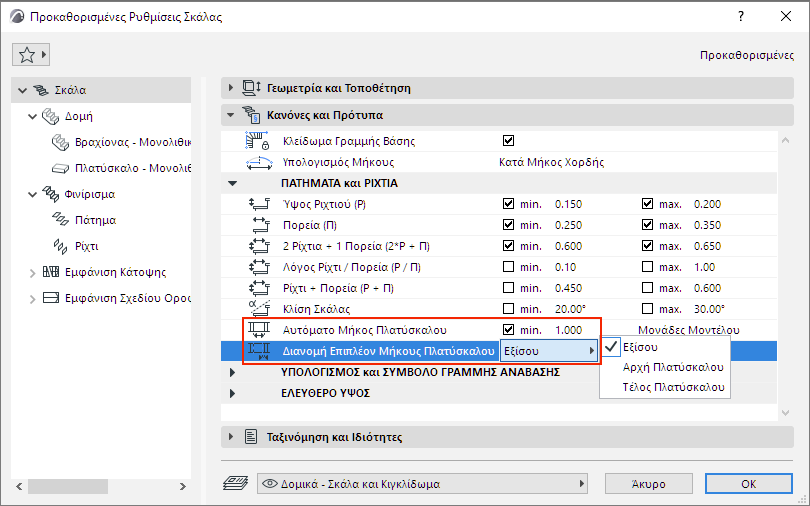Click the layer icon beside Δομικά dropdown
This screenshot has height=506, width=810.
point(235,484)
